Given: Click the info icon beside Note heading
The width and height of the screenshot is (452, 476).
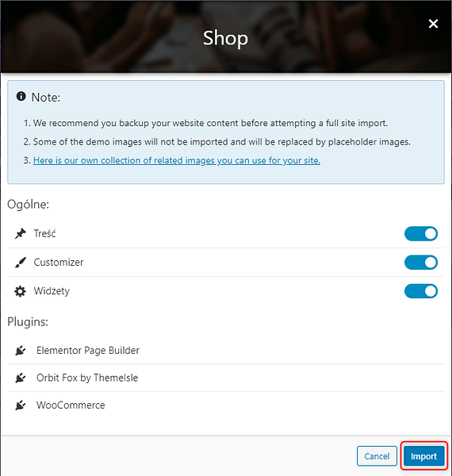Looking at the screenshot, I should pos(21,97).
